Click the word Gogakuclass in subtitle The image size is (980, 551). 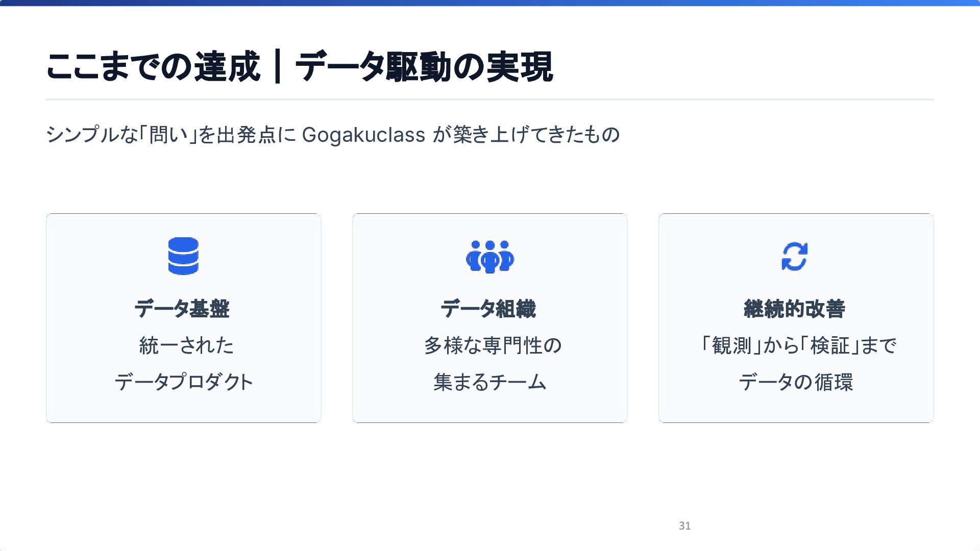(363, 135)
